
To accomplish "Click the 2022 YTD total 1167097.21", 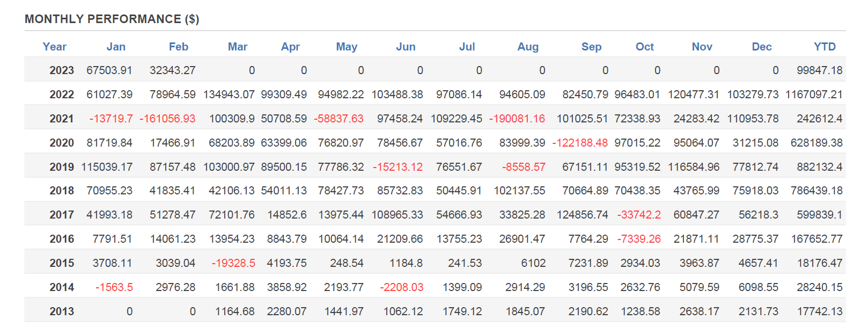I will click(814, 95).
